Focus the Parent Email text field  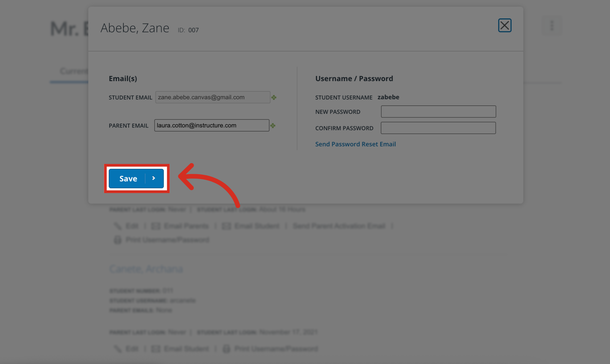pyautogui.click(x=212, y=125)
